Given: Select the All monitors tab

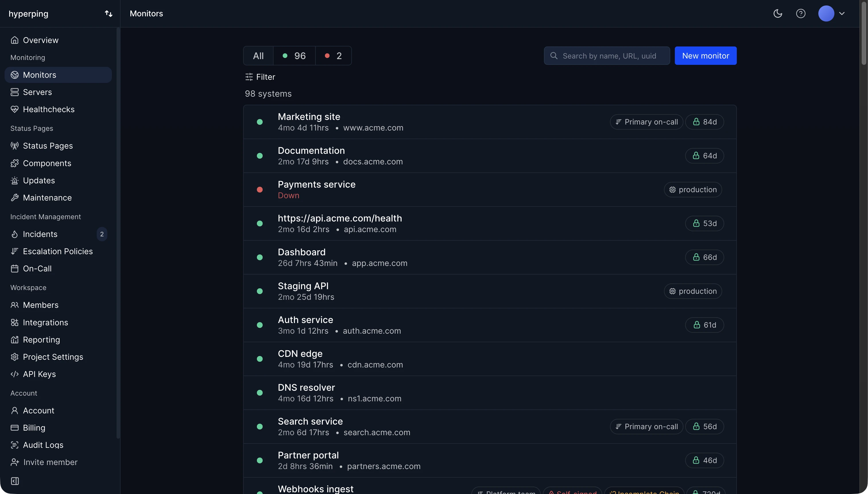Looking at the screenshot, I should tap(258, 56).
